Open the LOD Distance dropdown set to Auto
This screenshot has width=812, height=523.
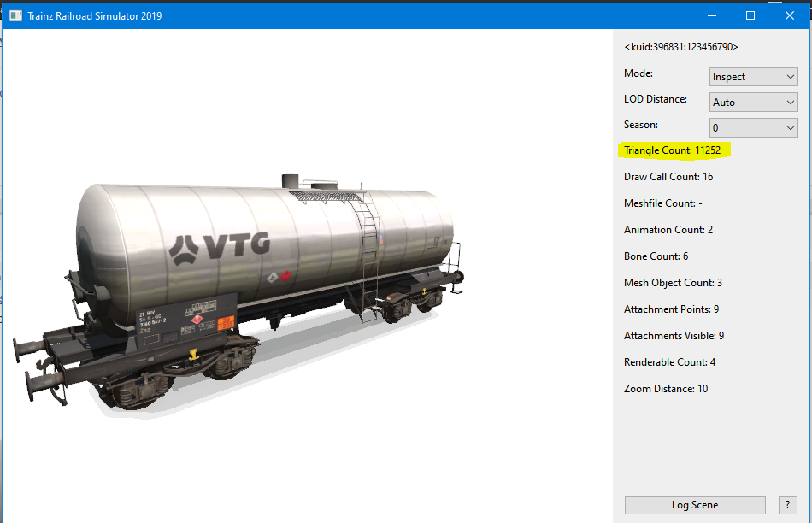pos(753,102)
